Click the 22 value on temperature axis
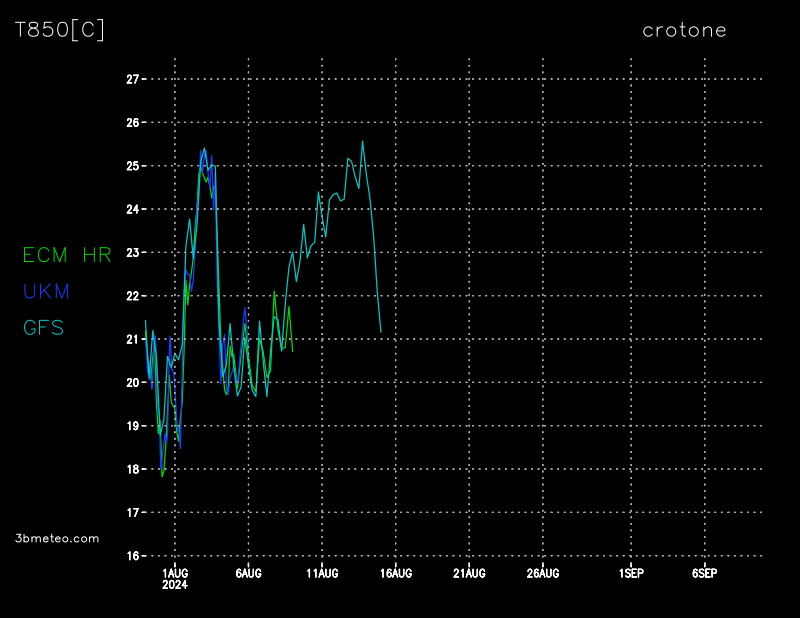The image size is (800, 618). (132, 296)
